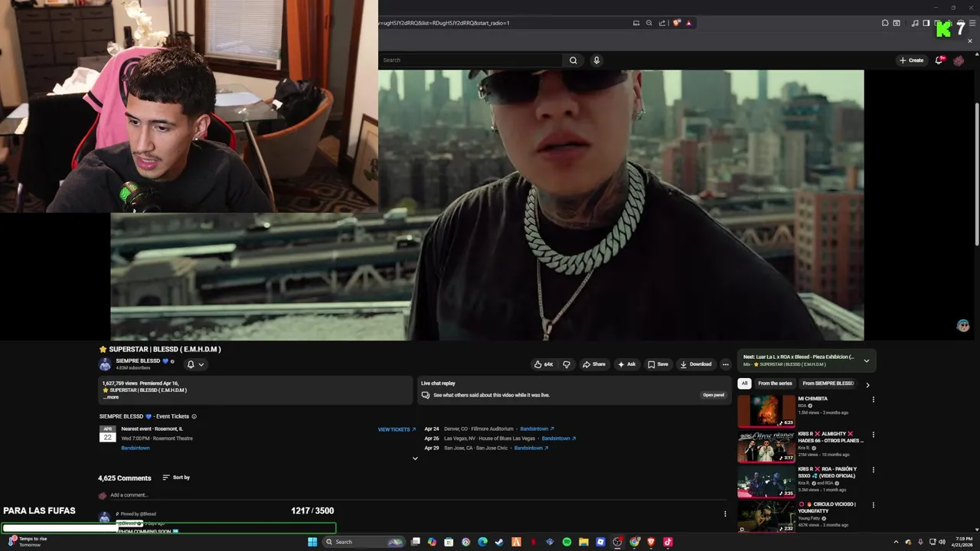Open YouTube notifications bell
The width and height of the screenshot is (980, 551).
(939, 60)
